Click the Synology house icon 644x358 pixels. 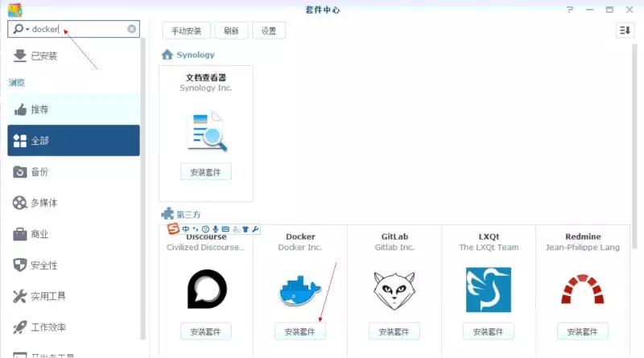[167, 54]
